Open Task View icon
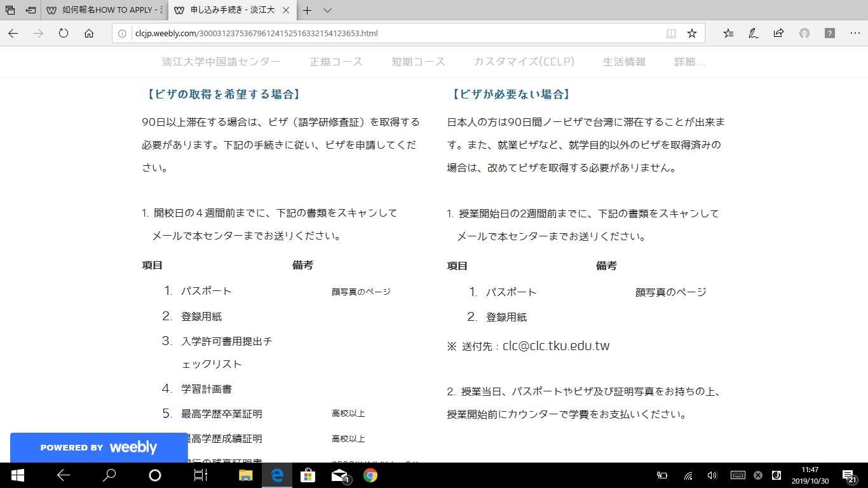The width and height of the screenshot is (868, 488). [x=200, y=475]
